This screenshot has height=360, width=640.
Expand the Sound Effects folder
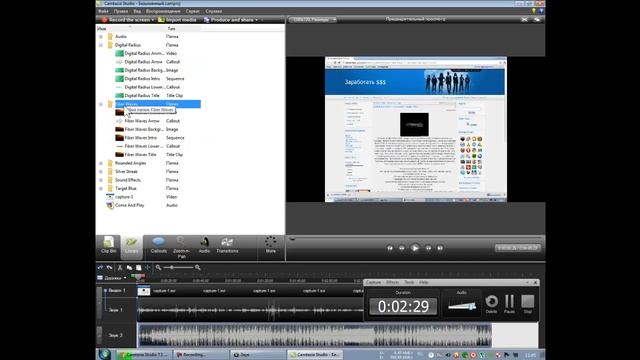tap(101, 180)
